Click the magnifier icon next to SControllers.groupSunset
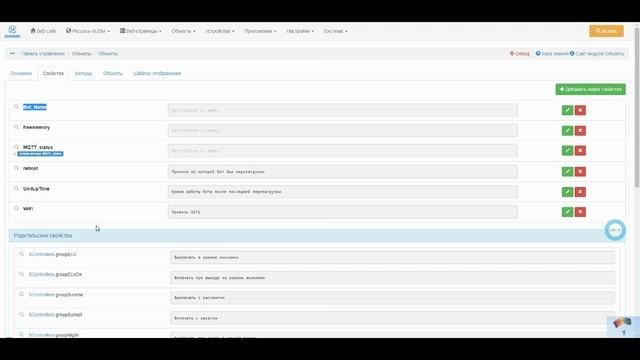640x360 pixels. coord(22,315)
